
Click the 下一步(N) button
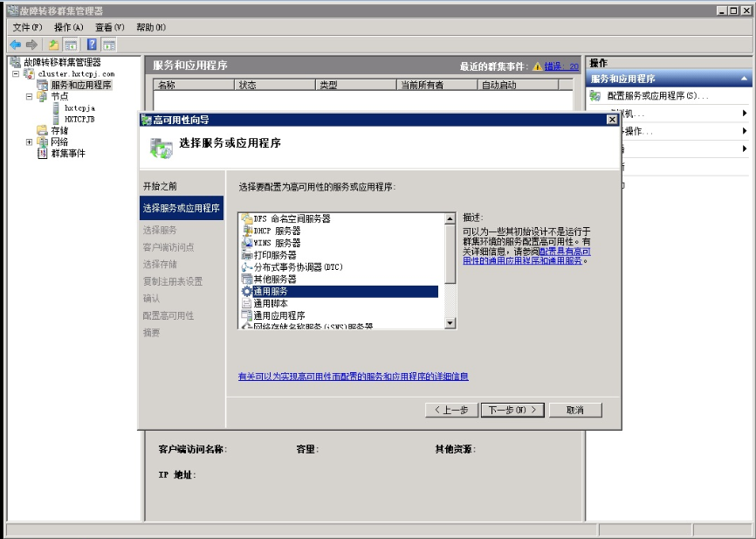click(512, 411)
